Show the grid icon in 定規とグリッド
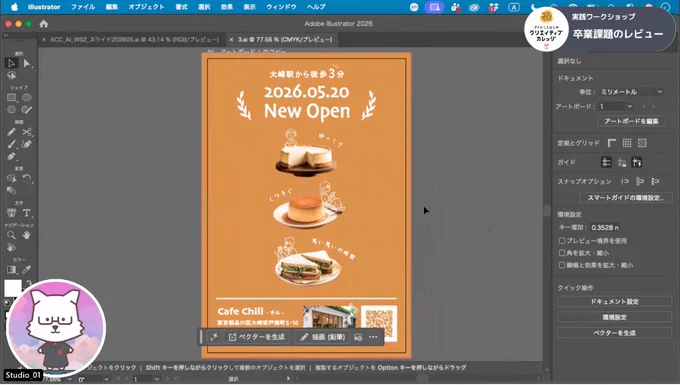 point(627,143)
